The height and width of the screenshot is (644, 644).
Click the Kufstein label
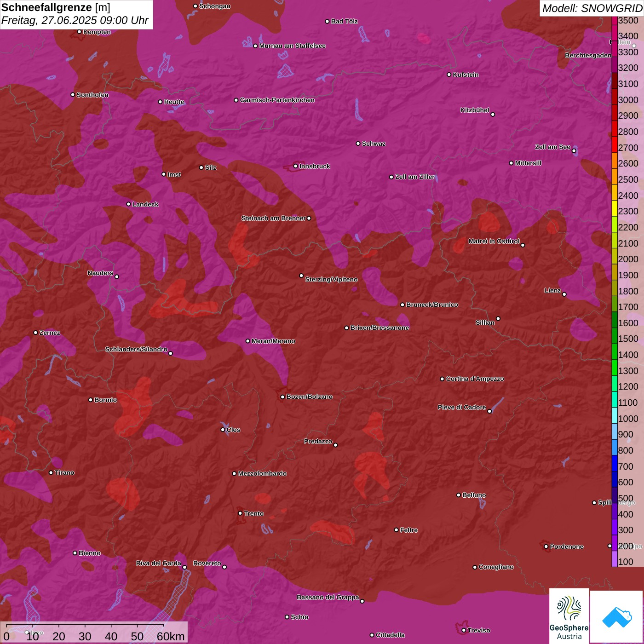point(466,75)
